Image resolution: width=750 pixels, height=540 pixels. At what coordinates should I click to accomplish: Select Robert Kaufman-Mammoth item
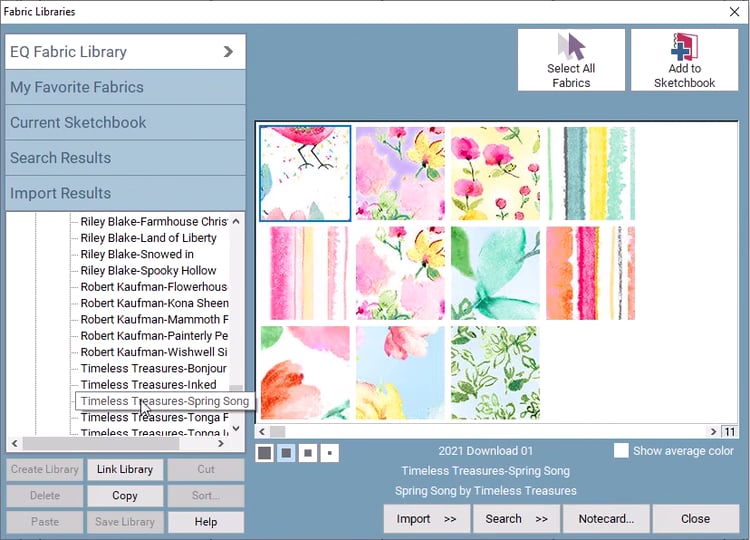click(x=154, y=319)
